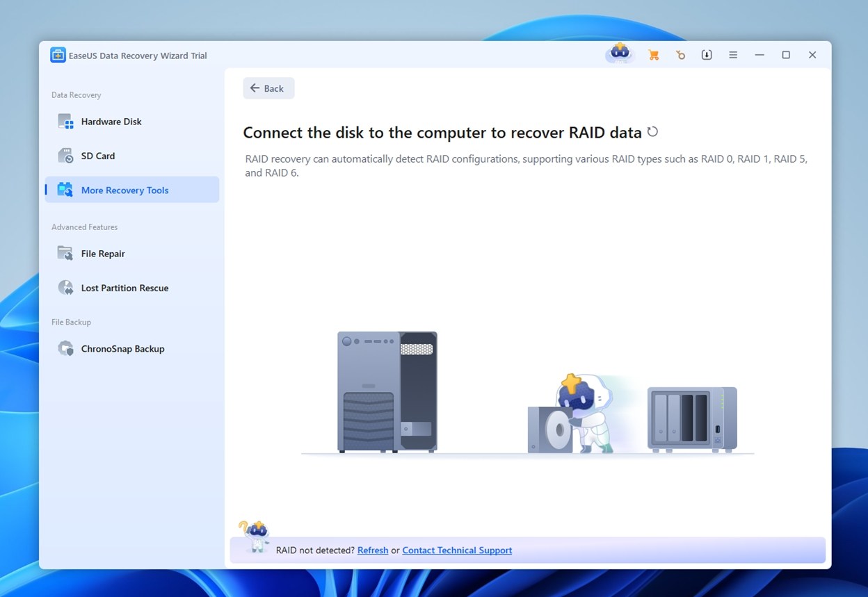Select Hardware Disk in sidebar
868x597 pixels.
tap(132, 122)
